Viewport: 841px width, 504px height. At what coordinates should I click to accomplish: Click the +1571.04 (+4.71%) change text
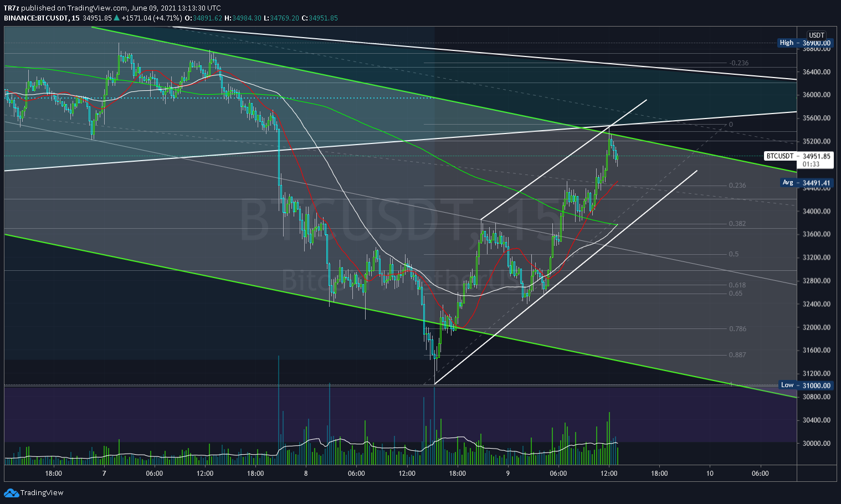pyautogui.click(x=152, y=18)
